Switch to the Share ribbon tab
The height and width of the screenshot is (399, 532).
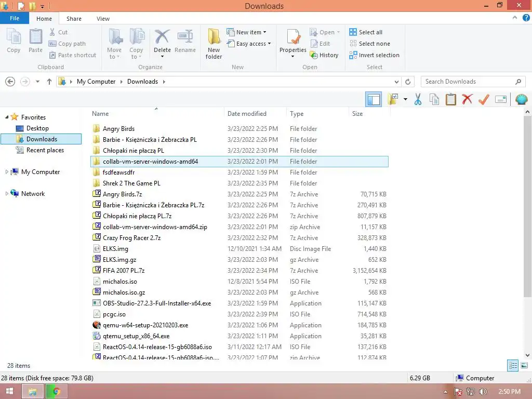coord(74,19)
